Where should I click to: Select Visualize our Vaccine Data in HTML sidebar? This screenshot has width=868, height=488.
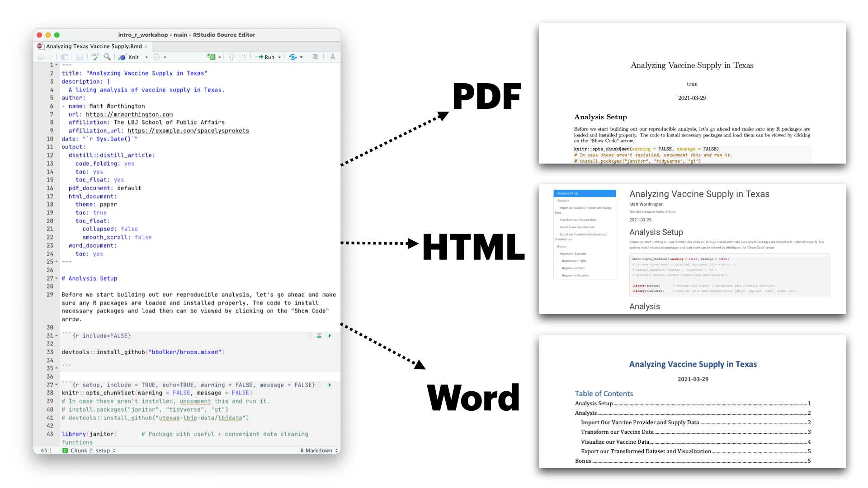pos(577,227)
